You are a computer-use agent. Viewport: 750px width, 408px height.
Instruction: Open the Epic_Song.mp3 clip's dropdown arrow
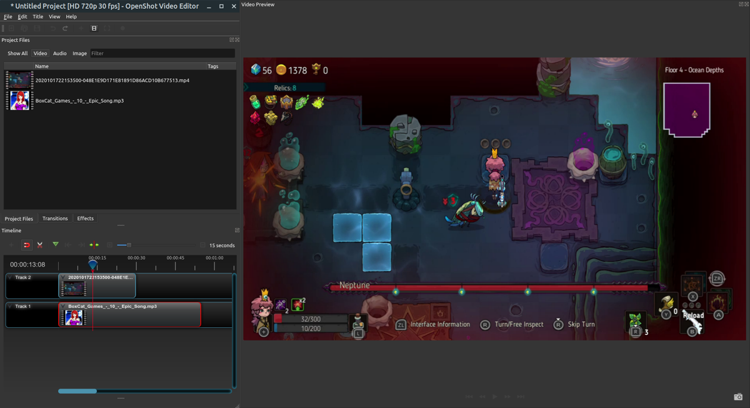click(x=63, y=306)
